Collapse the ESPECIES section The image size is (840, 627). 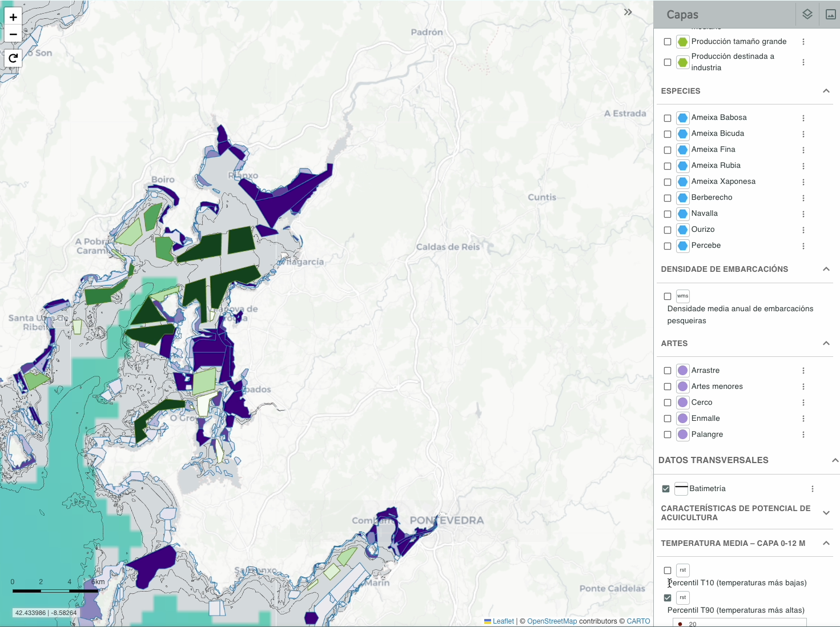coord(826,91)
